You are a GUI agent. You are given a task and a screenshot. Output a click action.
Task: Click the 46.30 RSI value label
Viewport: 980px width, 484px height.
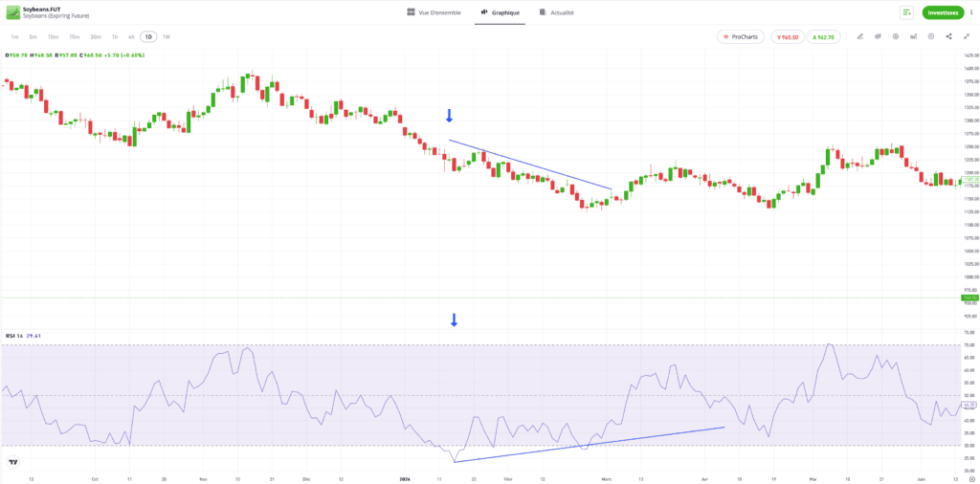coord(970,405)
